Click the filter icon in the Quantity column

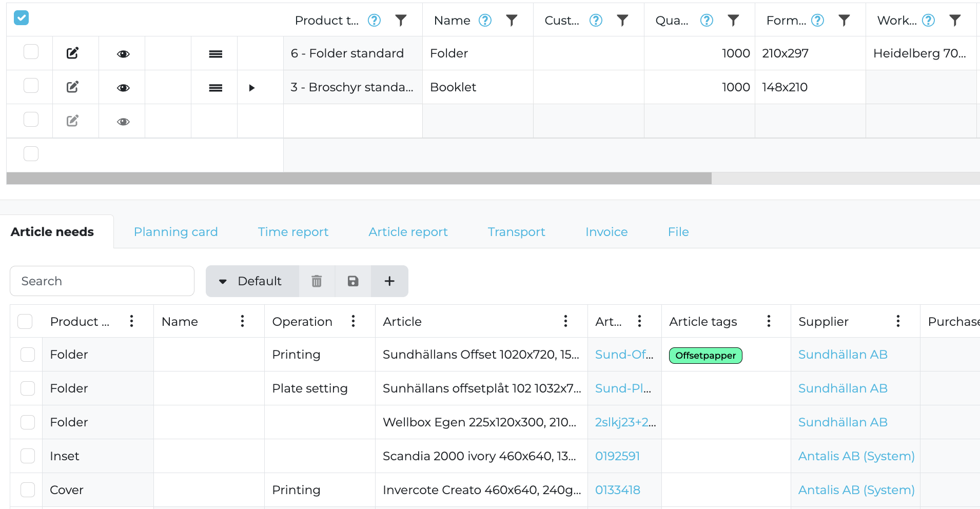pos(733,21)
